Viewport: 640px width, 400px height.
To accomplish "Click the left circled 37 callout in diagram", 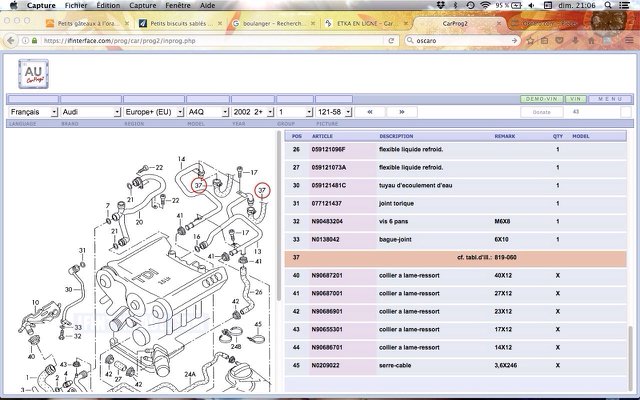I will click(x=198, y=185).
